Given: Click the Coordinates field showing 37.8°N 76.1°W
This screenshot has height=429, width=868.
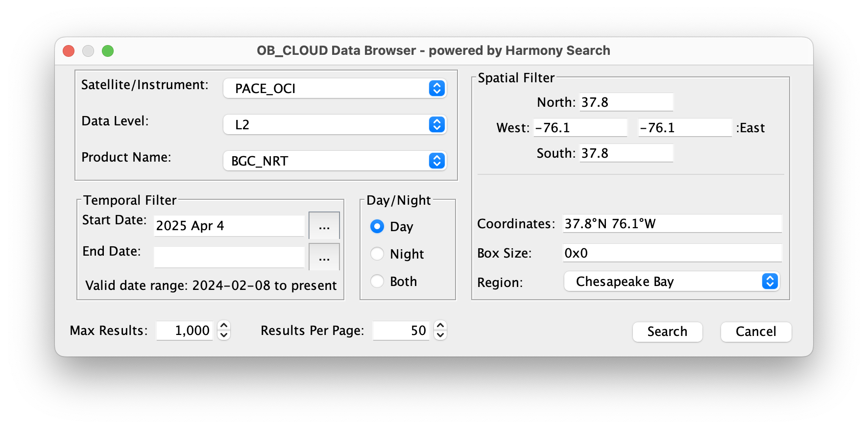Looking at the screenshot, I should pos(672,224).
